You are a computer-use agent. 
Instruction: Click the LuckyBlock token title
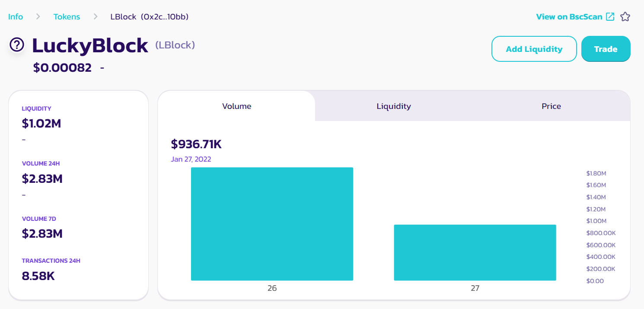click(x=90, y=45)
